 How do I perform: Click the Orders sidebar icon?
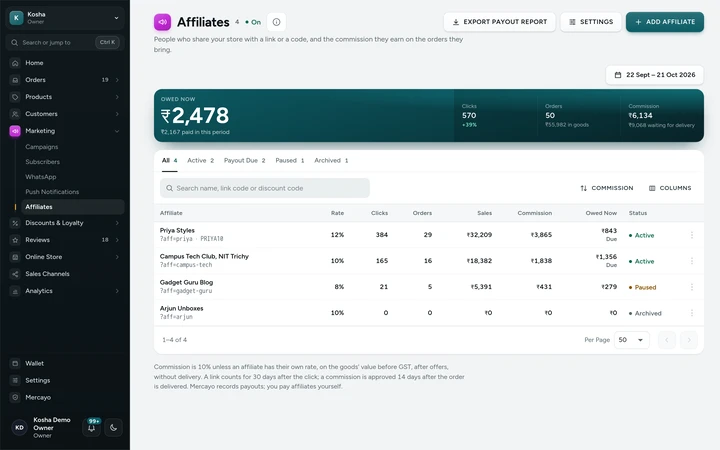click(15, 80)
